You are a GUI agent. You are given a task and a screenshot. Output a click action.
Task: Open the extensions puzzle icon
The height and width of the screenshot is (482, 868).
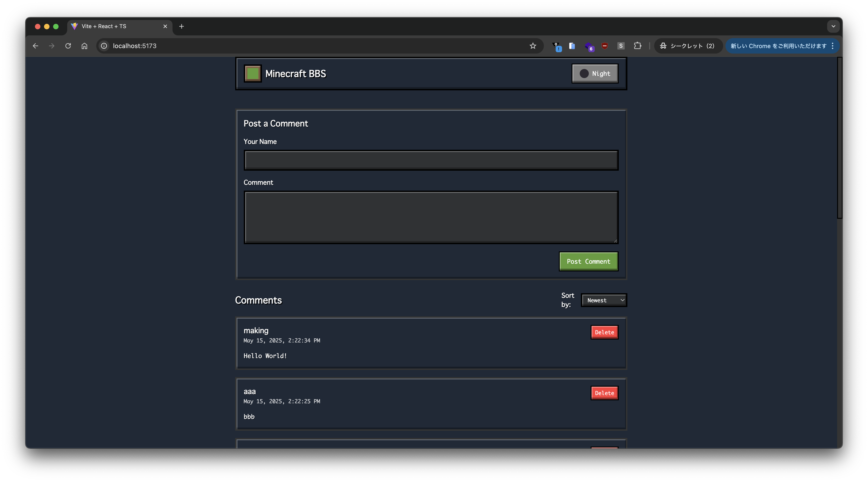click(x=637, y=46)
